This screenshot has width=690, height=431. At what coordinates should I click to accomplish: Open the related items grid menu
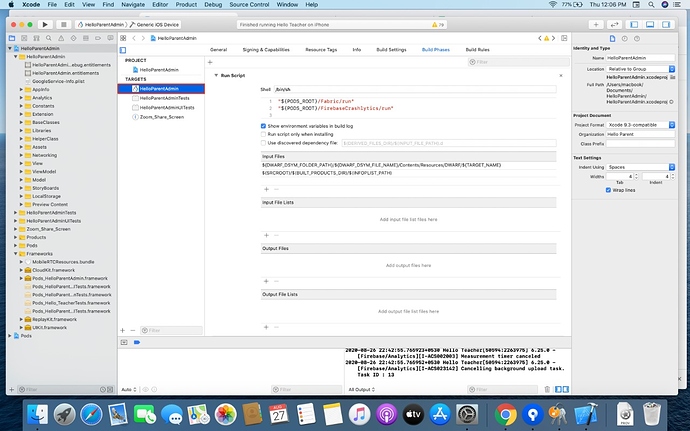point(123,38)
